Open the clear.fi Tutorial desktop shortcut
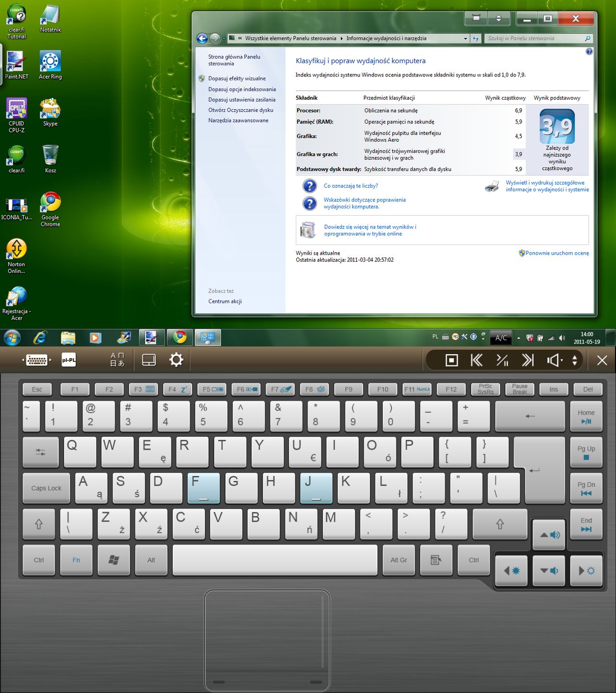Image resolution: width=616 pixels, height=693 pixels. pyautogui.click(x=16, y=22)
